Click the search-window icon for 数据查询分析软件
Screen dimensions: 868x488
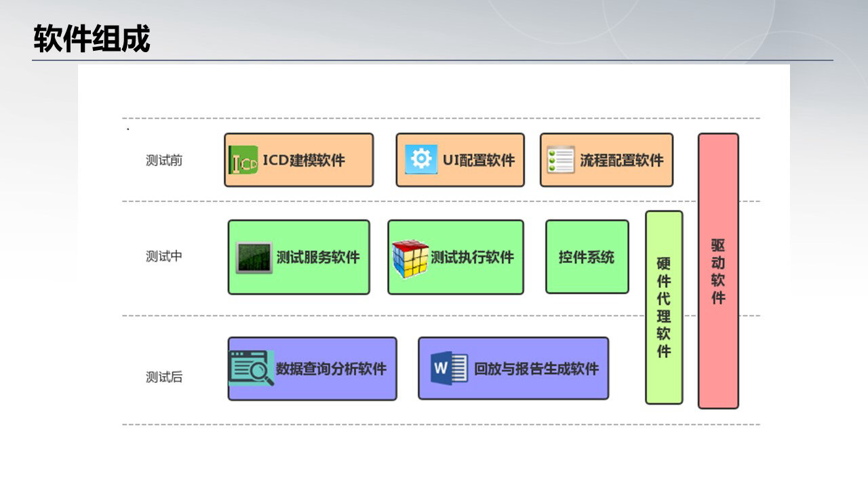coord(251,369)
